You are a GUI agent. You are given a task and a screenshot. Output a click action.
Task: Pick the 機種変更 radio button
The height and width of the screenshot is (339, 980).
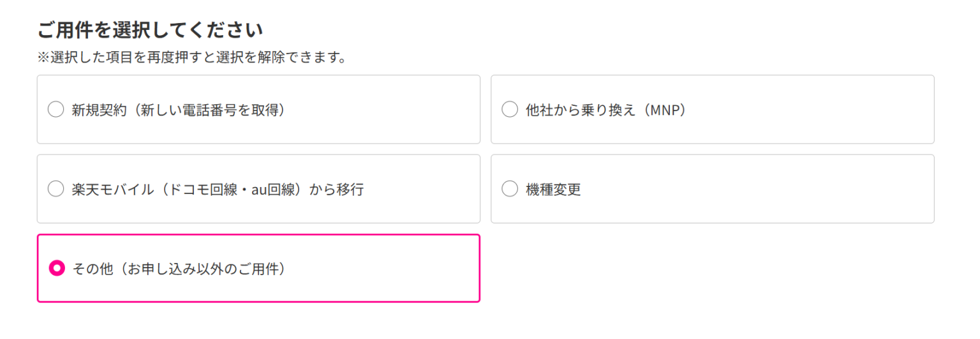point(510,189)
